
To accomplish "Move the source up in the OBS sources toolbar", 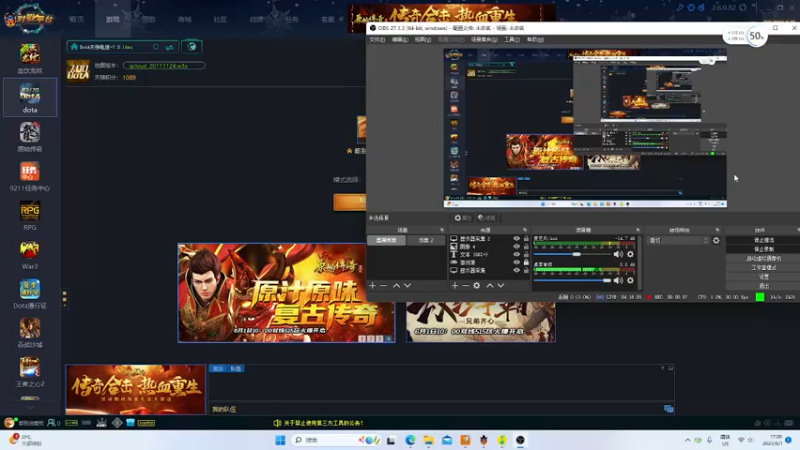I will (490, 286).
